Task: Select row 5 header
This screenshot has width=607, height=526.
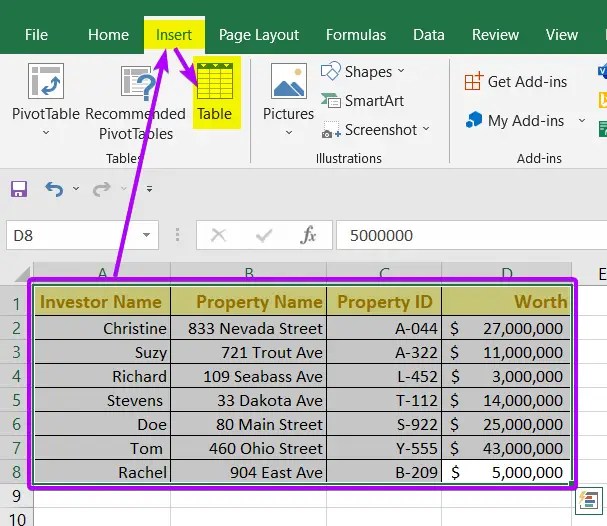Action: click(x=16, y=400)
